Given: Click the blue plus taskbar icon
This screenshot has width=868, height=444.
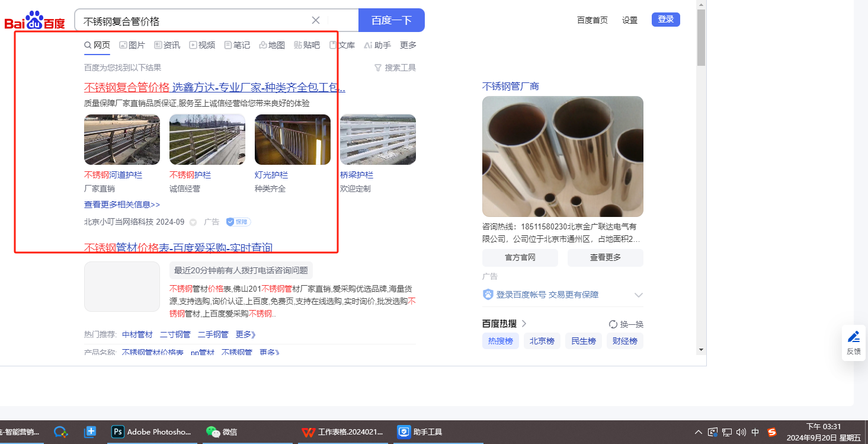Looking at the screenshot, I should [90, 432].
